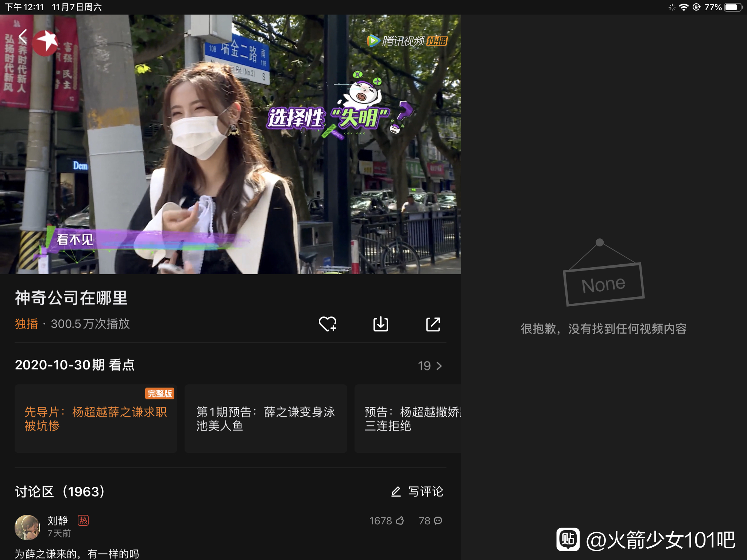
Task: Tap the 300.5万次播放 play count
Action: (x=90, y=324)
